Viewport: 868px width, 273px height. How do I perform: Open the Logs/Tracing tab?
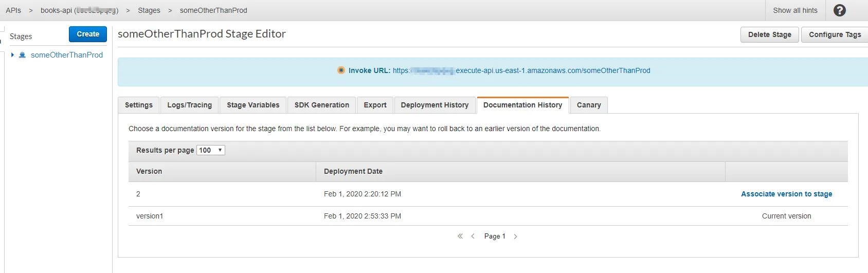189,105
